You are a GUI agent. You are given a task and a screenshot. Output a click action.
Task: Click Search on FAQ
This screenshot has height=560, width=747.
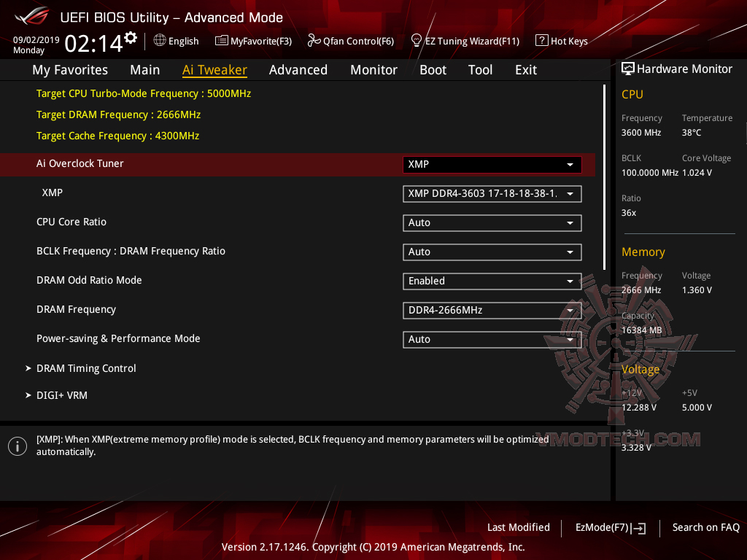point(705,527)
